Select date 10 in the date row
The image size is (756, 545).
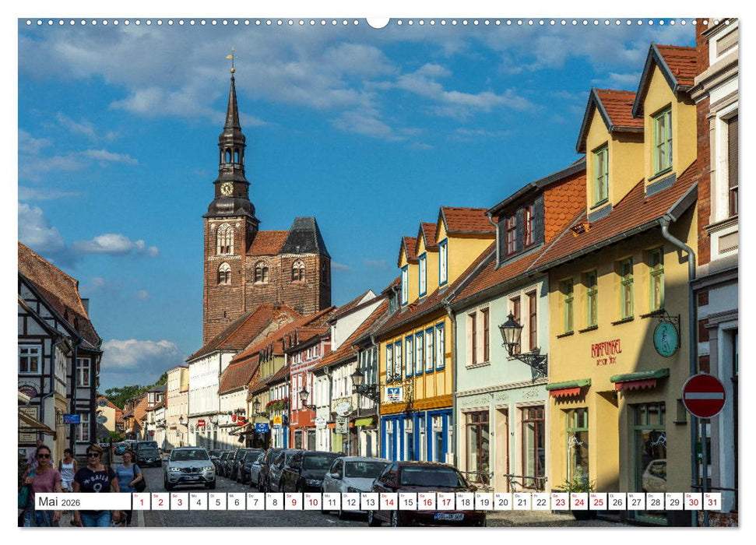(314, 501)
